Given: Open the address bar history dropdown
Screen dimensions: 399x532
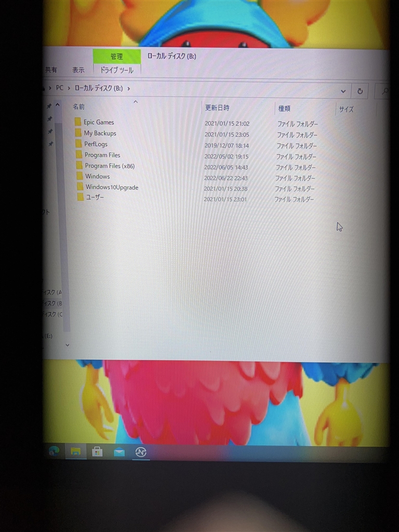Looking at the screenshot, I should pos(343,91).
